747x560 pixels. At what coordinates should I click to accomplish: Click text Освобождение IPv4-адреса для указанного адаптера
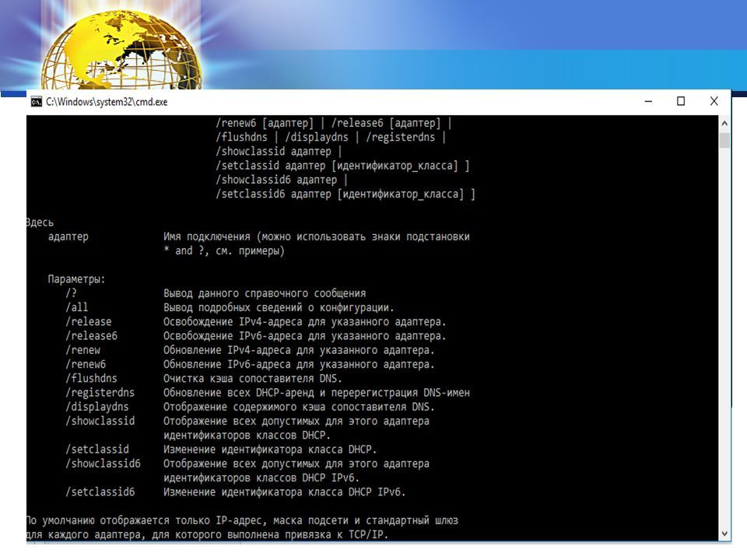coord(305,322)
